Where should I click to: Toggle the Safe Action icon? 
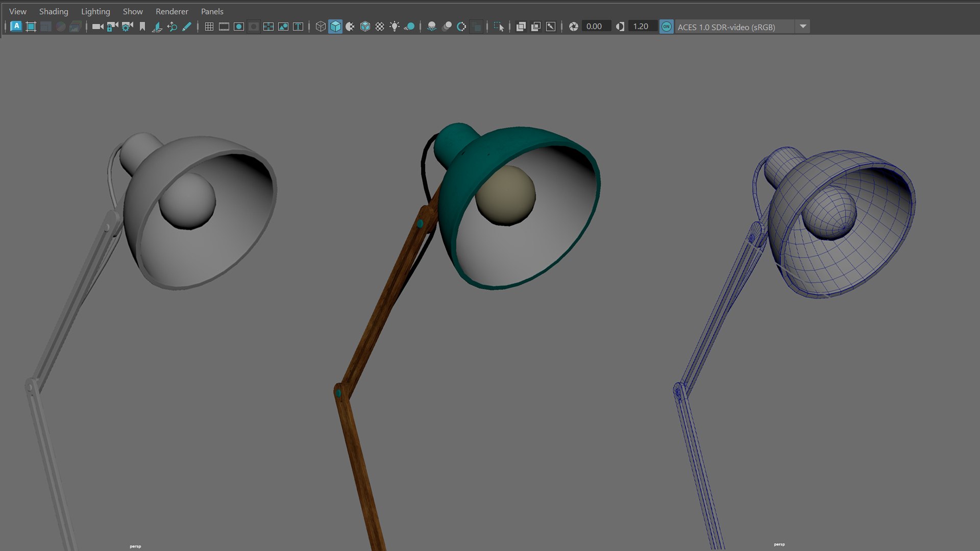(283, 27)
